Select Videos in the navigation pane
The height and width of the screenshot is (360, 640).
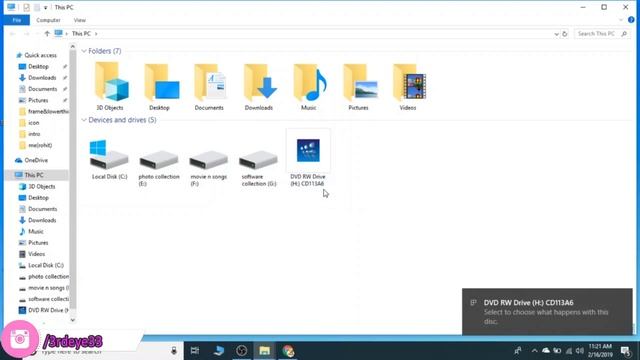[36, 254]
